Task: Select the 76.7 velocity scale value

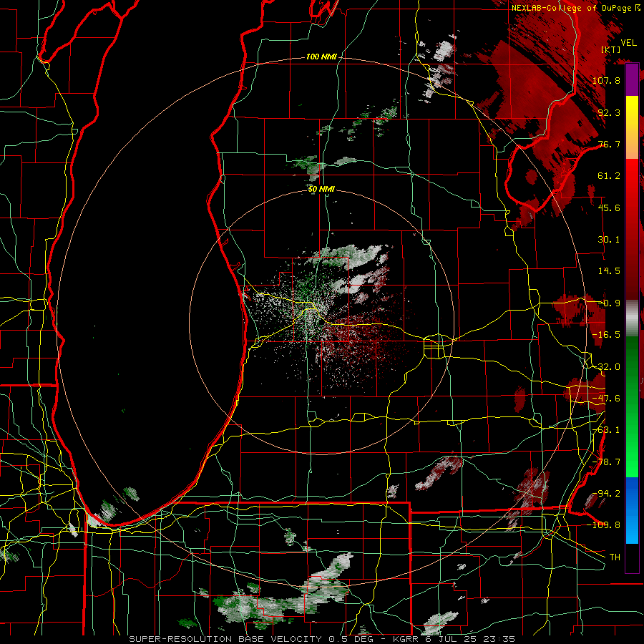Action: [609, 144]
